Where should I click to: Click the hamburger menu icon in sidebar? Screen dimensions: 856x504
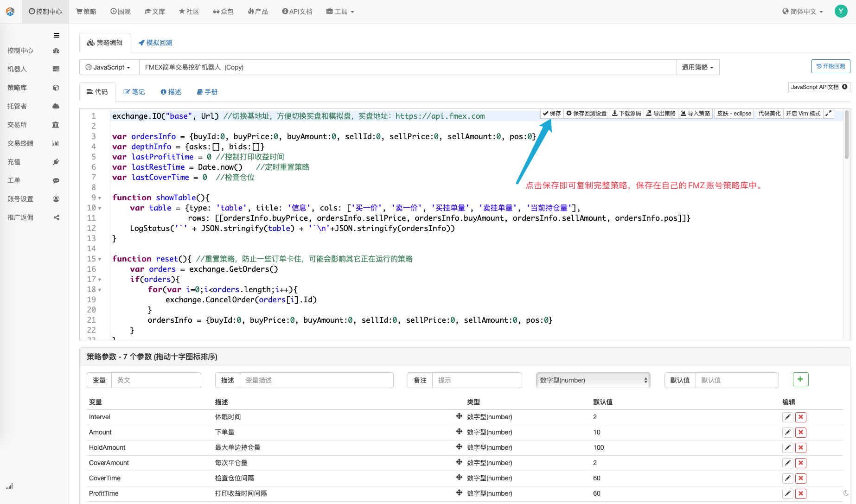pos(57,35)
